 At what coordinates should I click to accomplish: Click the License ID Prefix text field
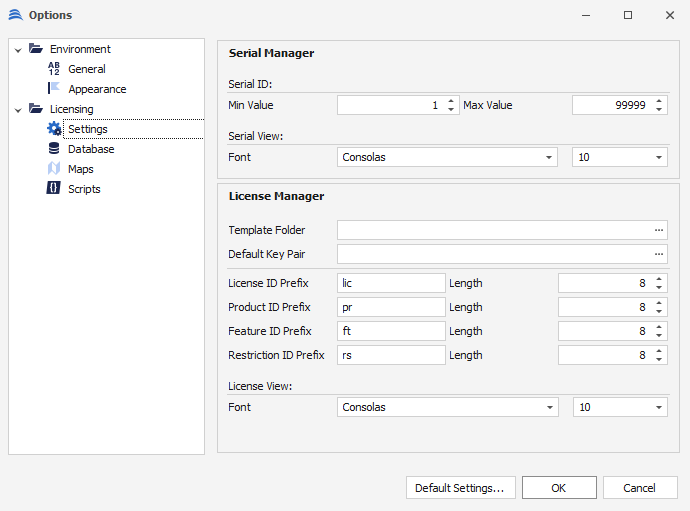390,283
